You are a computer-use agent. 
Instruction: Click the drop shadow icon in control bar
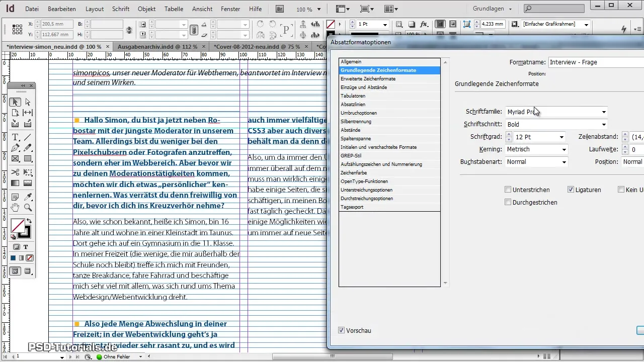(x=412, y=25)
